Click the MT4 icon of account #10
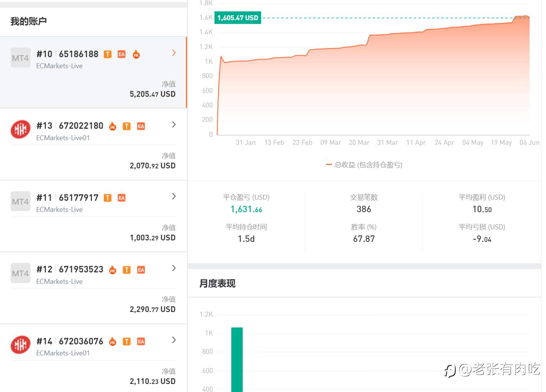The height and width of the screenshot is (392, 546). 21,58
